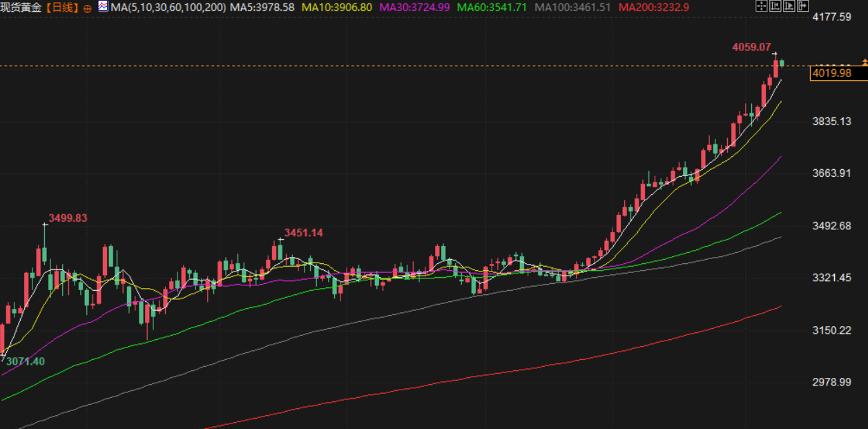The image size is (868, 429).
Task: Click the 3451.14 peak price marker
Action: click(x=303, y=233)
